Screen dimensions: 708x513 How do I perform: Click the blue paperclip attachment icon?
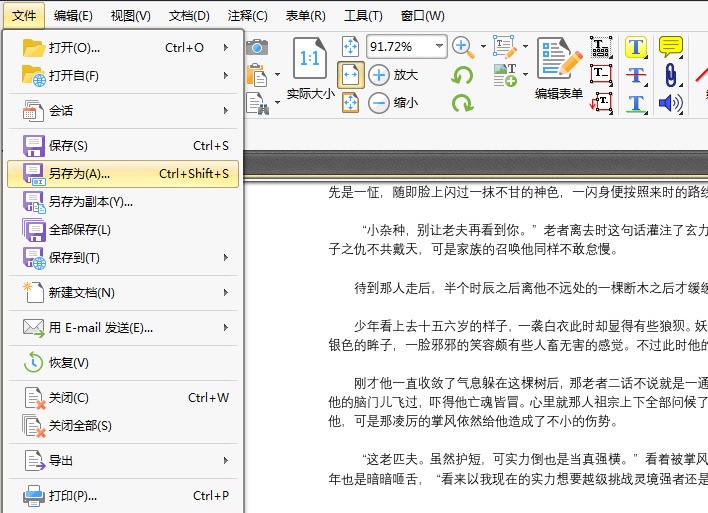pos(671,75)
